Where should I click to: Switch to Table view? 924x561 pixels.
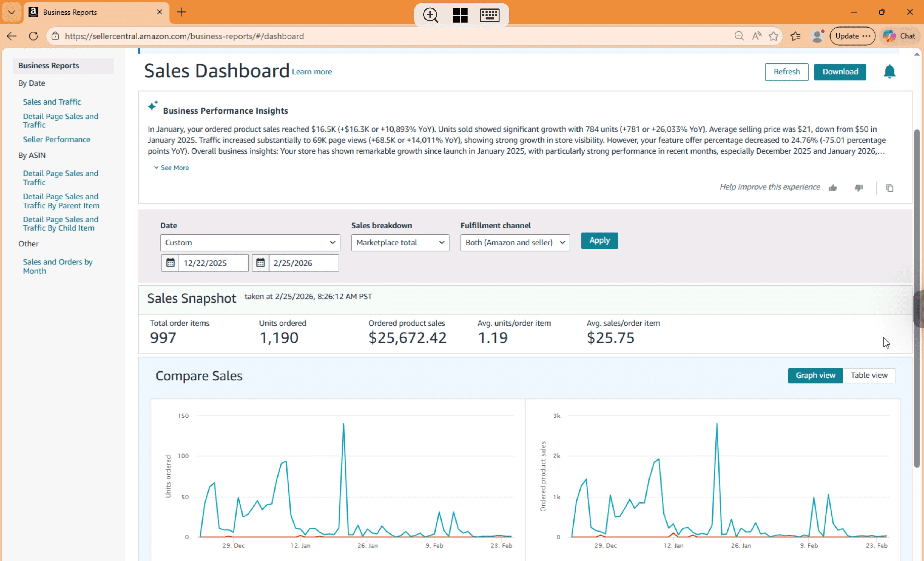[x=868, y=376]
